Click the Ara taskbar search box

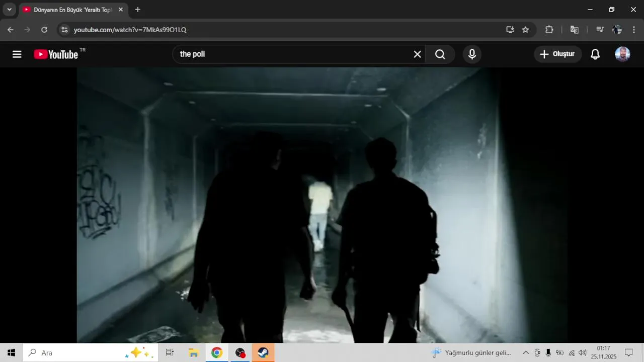(91, 352)
